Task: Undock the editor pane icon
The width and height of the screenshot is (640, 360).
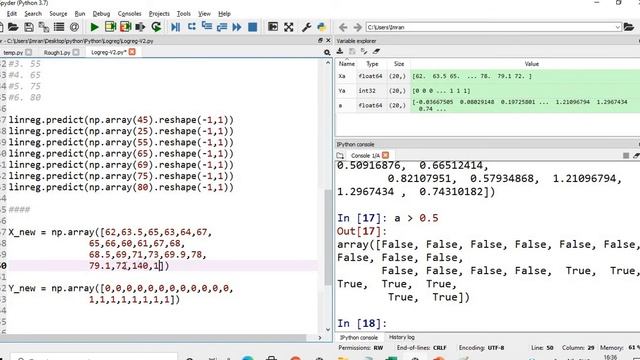Action: pyautogui.click(x=320, y=40)
